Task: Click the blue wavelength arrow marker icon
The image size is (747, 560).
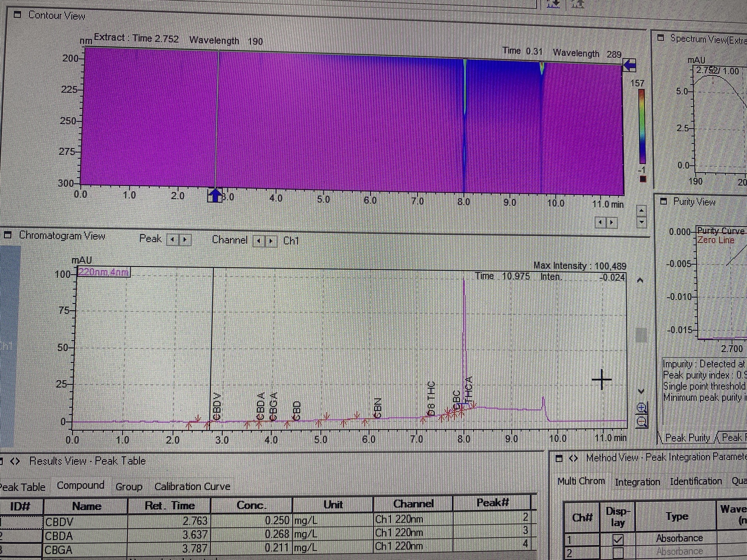Action: 630,65
